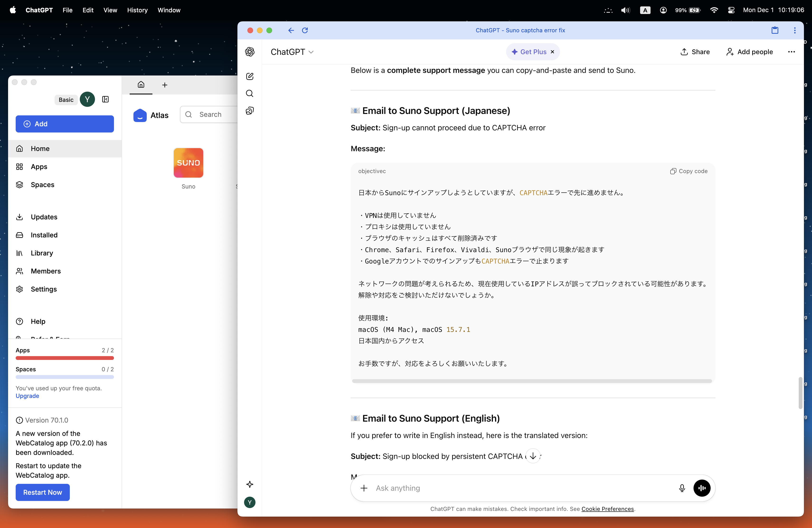The height and width of the screenshot is (528, 812).
Task: Open the conversation options ellipsis menu
Action: 792,52
